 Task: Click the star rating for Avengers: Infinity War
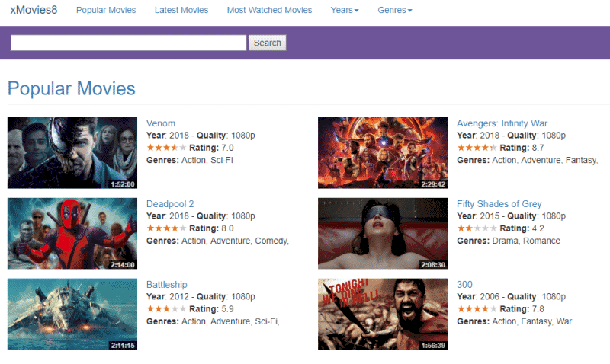point(477,148)
